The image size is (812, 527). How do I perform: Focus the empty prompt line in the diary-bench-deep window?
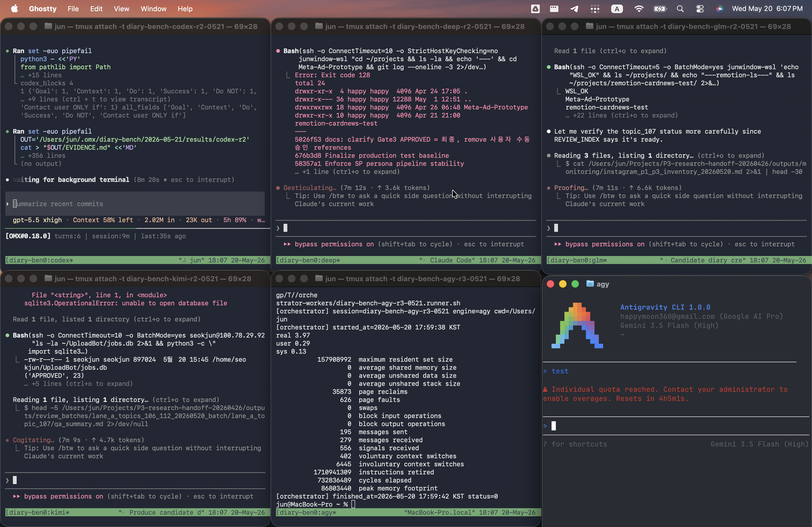coord(406,228)
